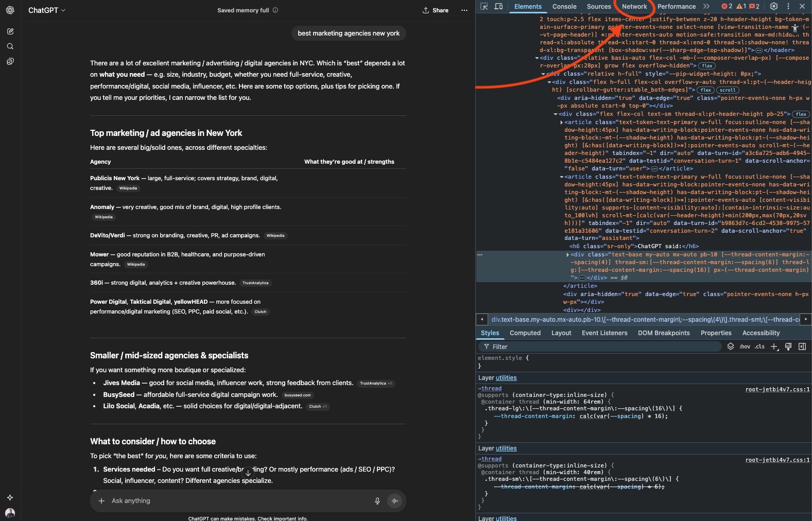The image size is (812, 521).
Task: Click the sparkle icon at sidebar bottom
Action: click(10, 497)
